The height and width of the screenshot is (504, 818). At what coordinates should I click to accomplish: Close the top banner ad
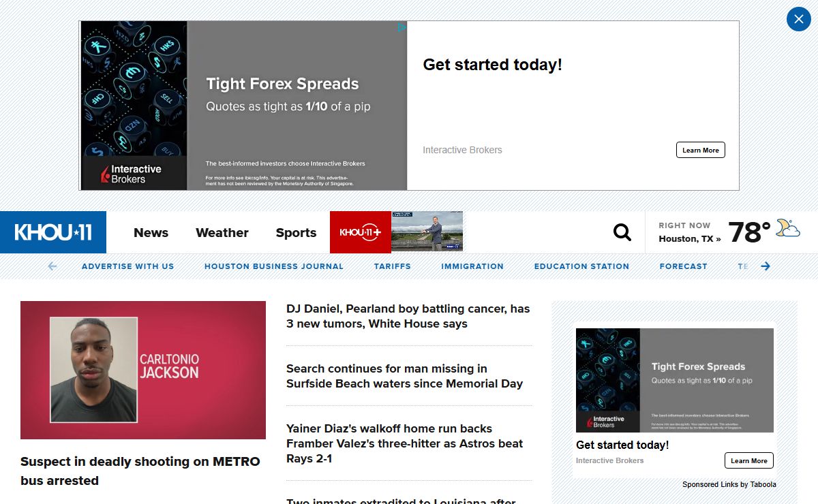[798, 19]
